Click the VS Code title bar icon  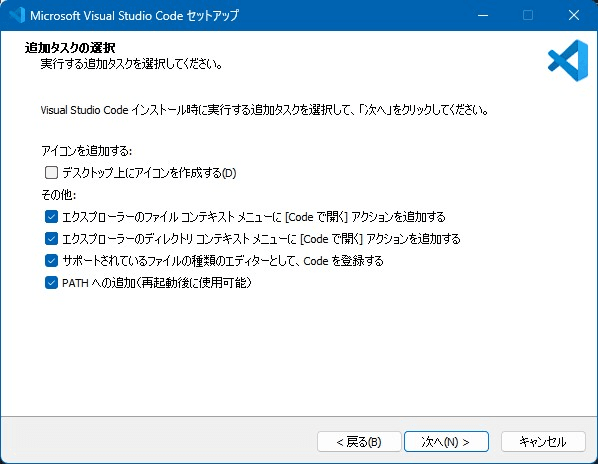tap(17, 15)
